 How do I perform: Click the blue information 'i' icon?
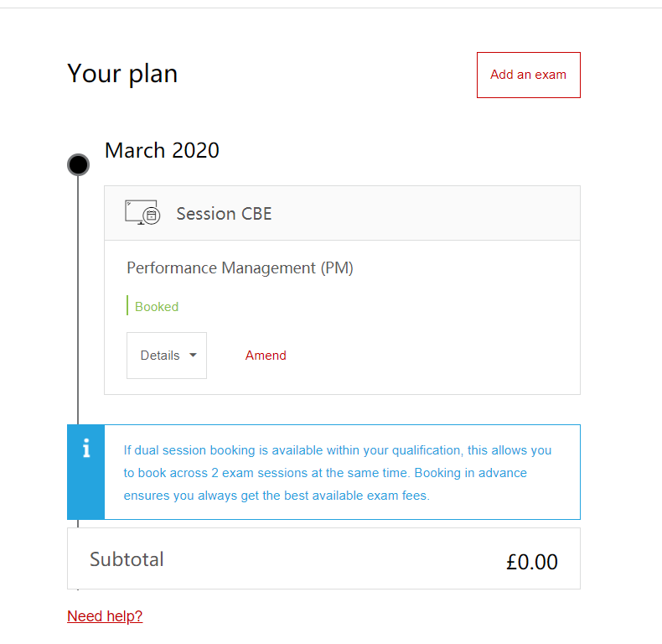pos(85,450)
